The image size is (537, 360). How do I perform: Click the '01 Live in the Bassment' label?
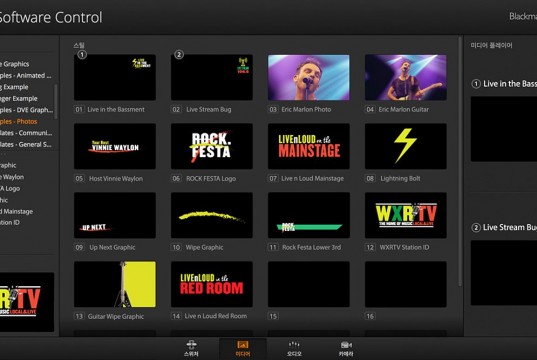click(110, 110)
